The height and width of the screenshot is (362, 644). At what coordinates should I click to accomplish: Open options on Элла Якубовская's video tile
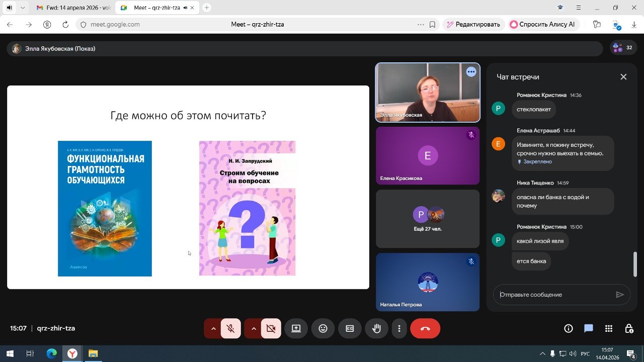(471, 72)
